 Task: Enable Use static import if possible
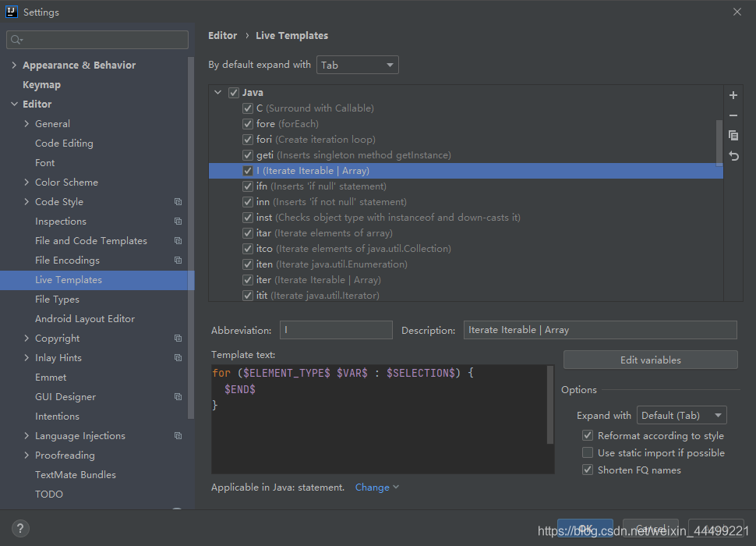tap(587, 452)
